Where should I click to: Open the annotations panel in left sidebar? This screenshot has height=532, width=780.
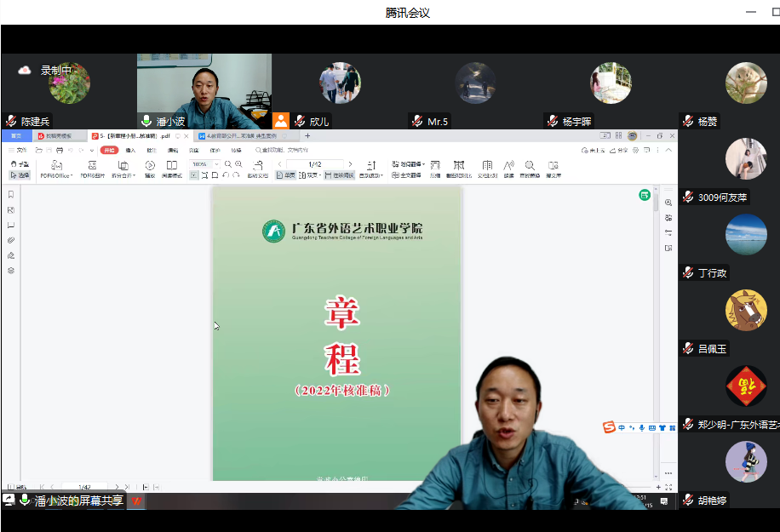point(11,226)
